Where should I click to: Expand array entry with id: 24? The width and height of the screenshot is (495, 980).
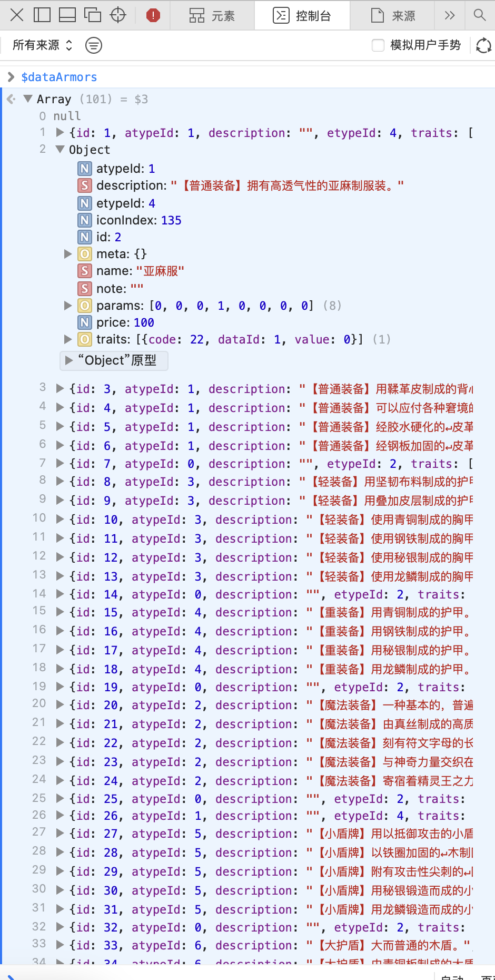tap(60, 780)
